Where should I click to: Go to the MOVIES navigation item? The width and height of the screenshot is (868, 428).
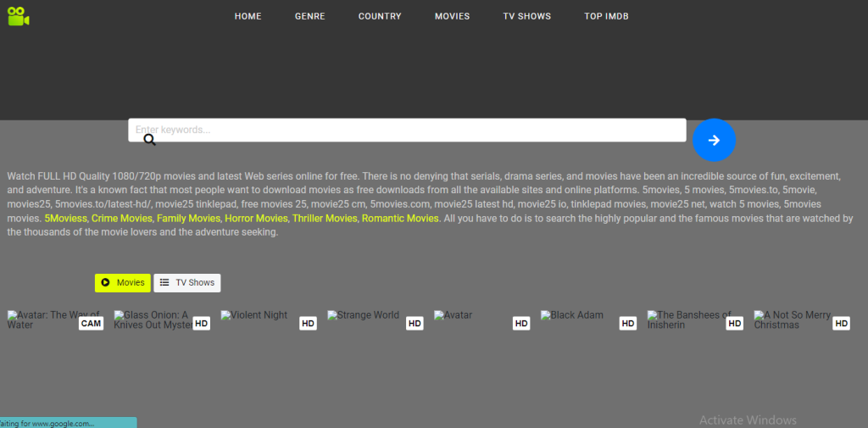452,16
